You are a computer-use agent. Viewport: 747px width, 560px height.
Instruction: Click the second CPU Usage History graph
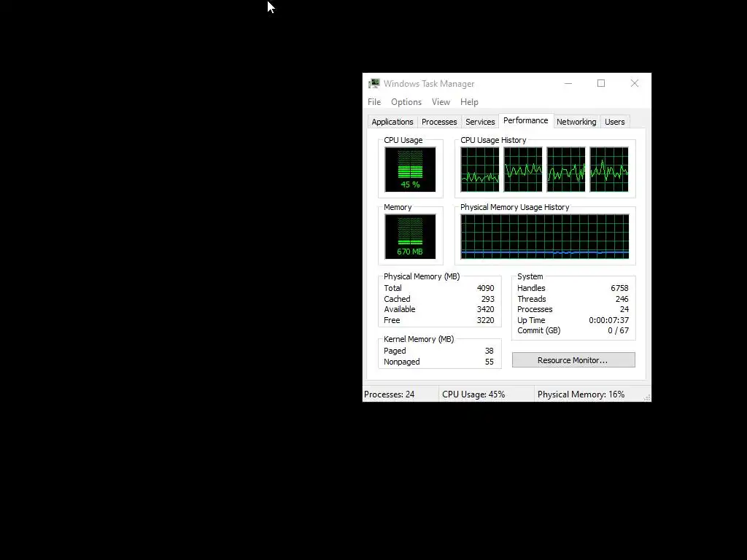pos(522,169)
